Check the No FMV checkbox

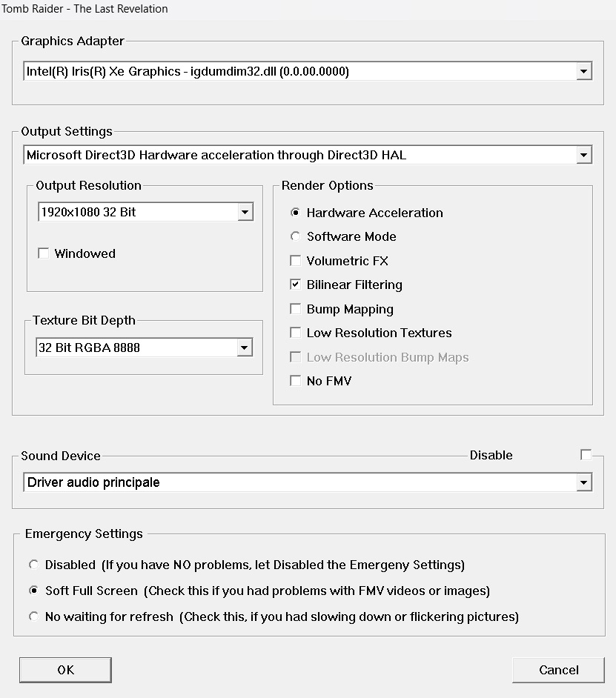click(x=295, y=381)
